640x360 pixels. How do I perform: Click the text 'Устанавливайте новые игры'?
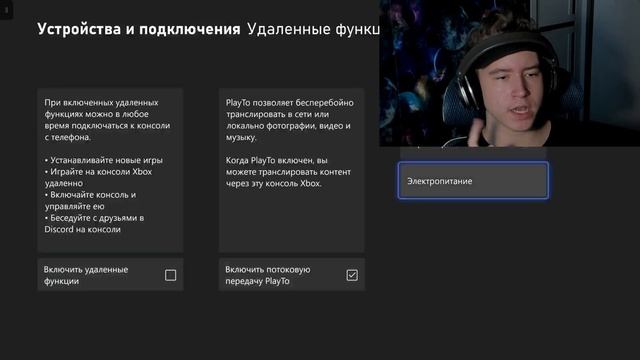pos(106,160)
